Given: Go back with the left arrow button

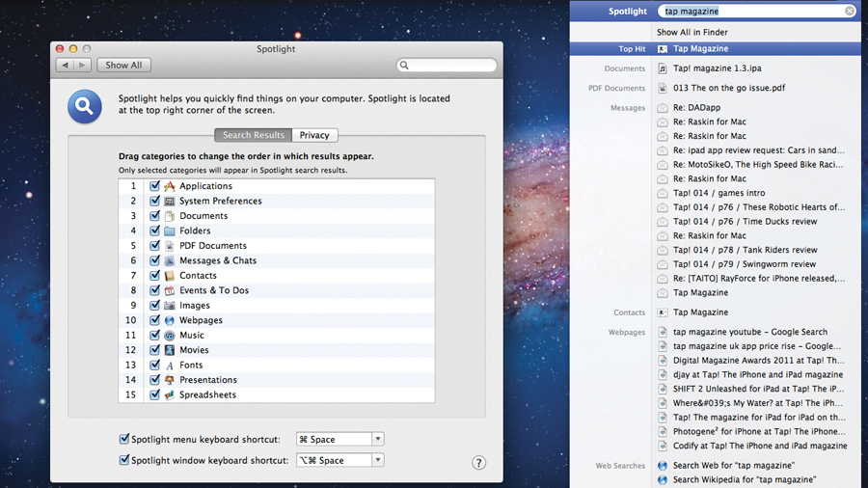Looking at the screenshot, I should (x=66, y=66).
